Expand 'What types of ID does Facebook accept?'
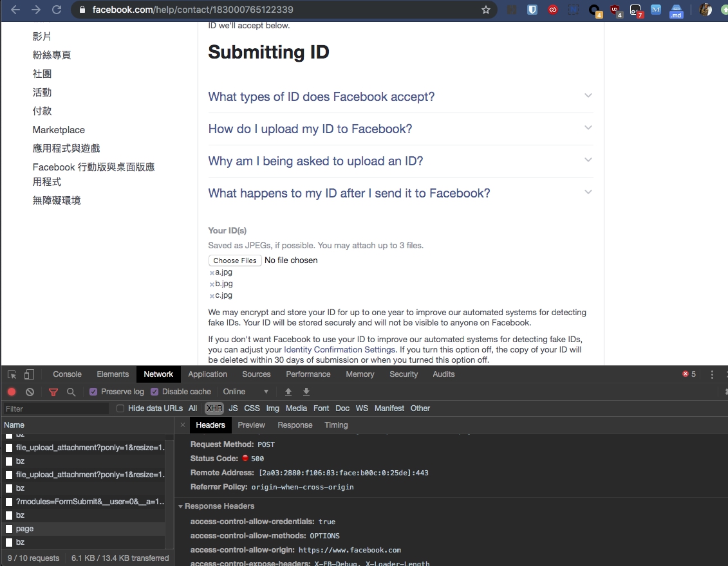 click(400, 96)
